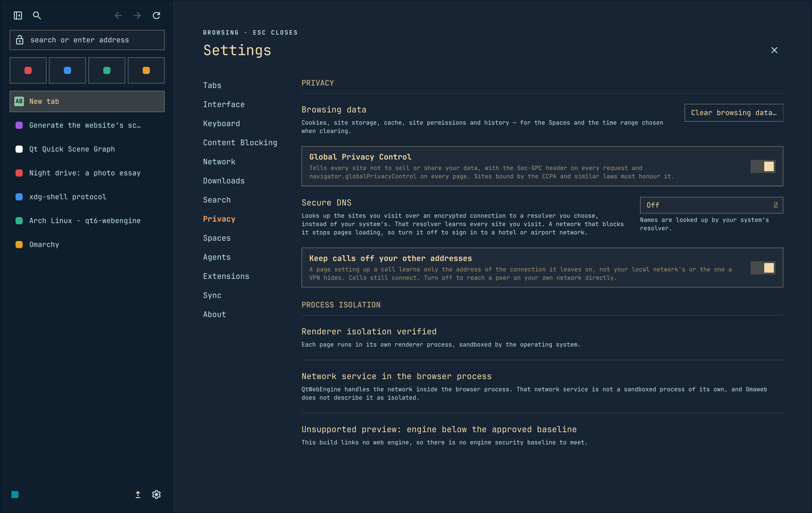Switch to Night drive: a photo essay tab

click(x=87, y=173)
